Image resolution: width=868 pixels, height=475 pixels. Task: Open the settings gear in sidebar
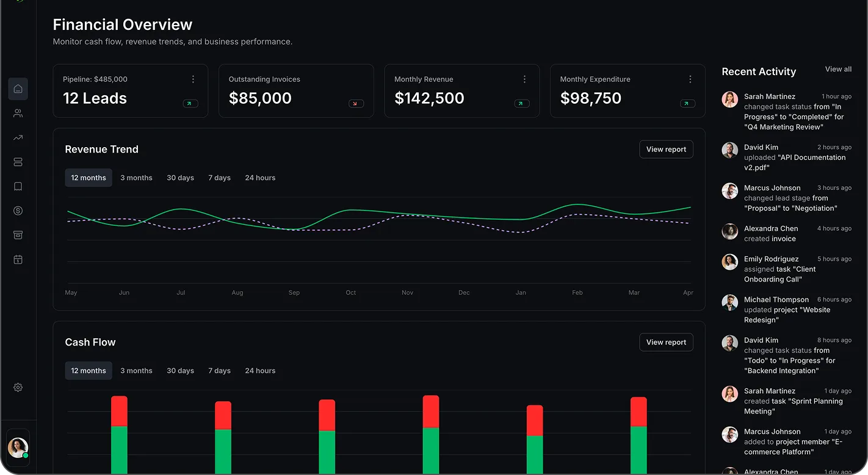(18, 388)
